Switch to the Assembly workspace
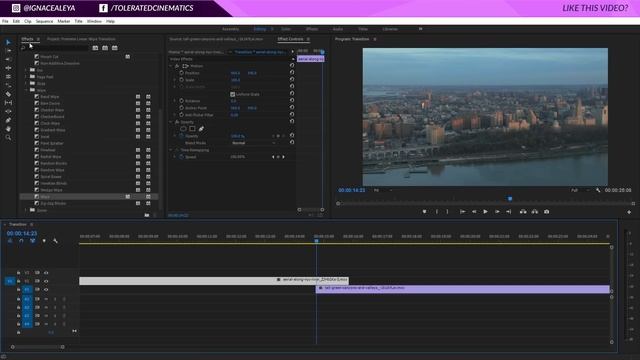 coord(230,29)
